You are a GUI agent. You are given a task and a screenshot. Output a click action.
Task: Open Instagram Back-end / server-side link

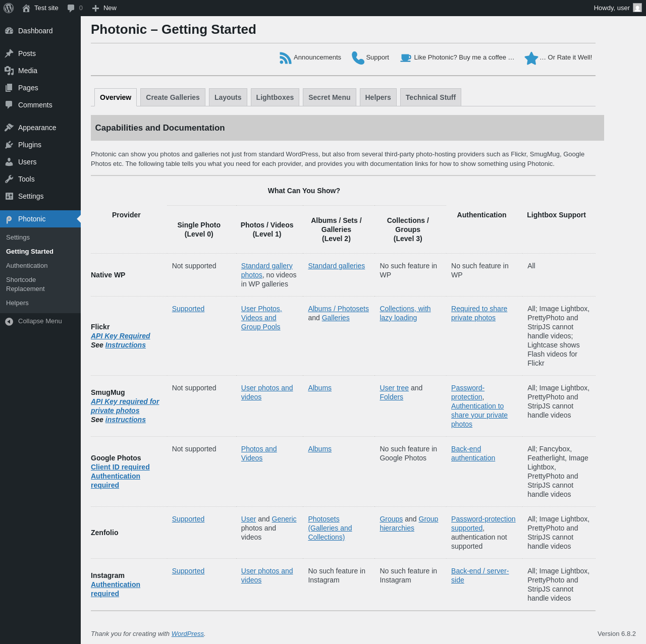480,575
